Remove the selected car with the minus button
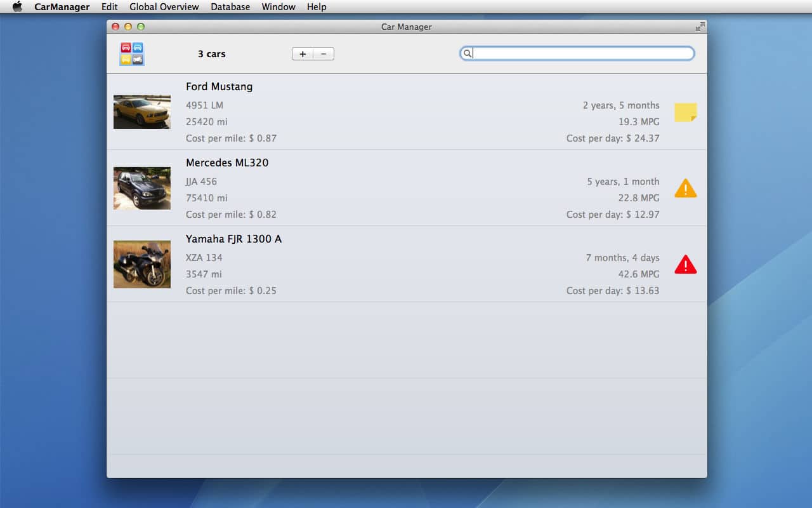This screenshot has height=508, width=812. coord(324,54)
